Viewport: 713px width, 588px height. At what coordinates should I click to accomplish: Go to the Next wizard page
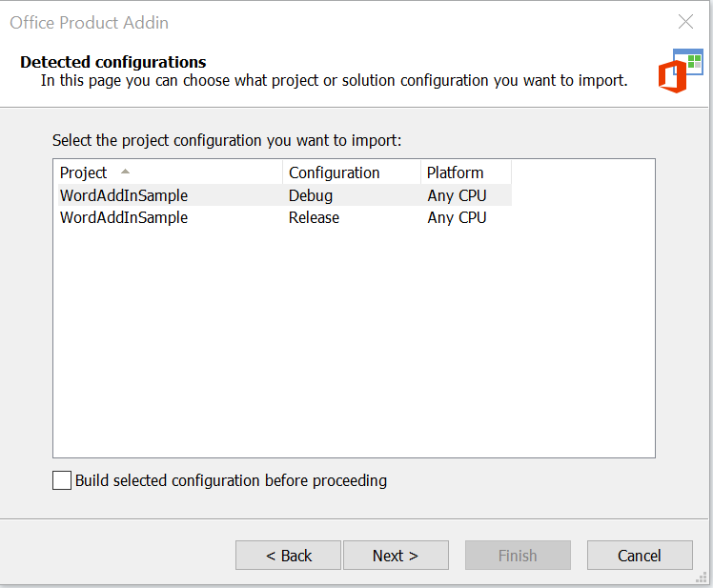tap(396, 555)
